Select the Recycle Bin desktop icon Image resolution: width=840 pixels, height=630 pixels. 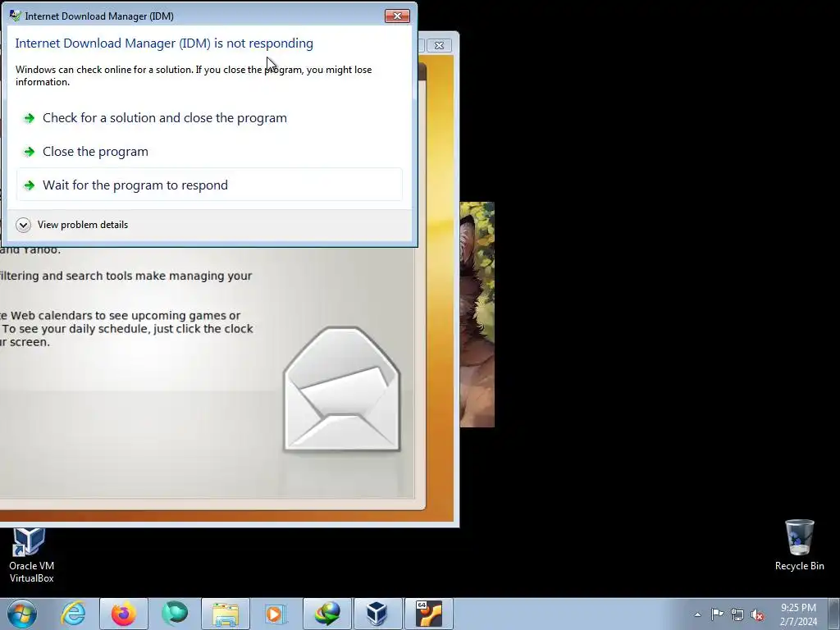tap(799, 545)
